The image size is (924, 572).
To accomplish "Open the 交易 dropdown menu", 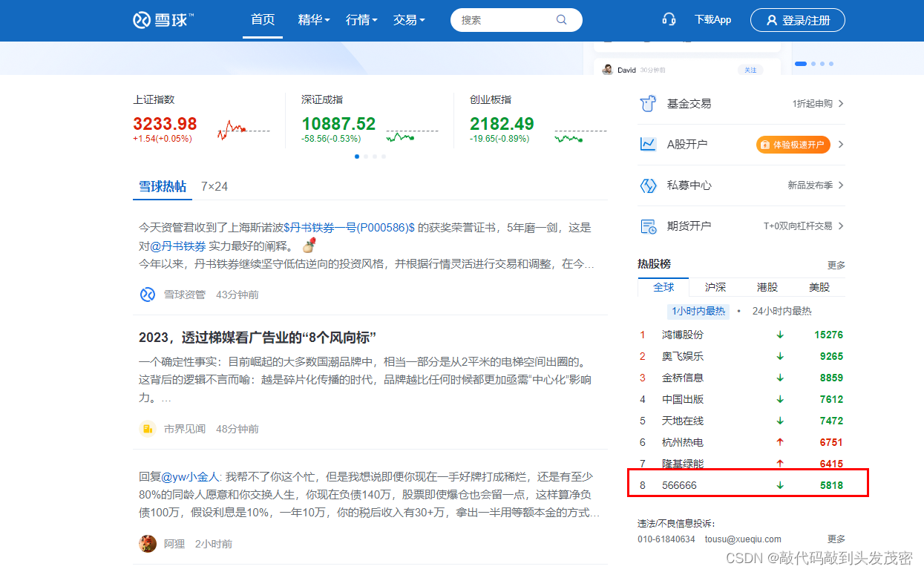I will pos(409,20).
